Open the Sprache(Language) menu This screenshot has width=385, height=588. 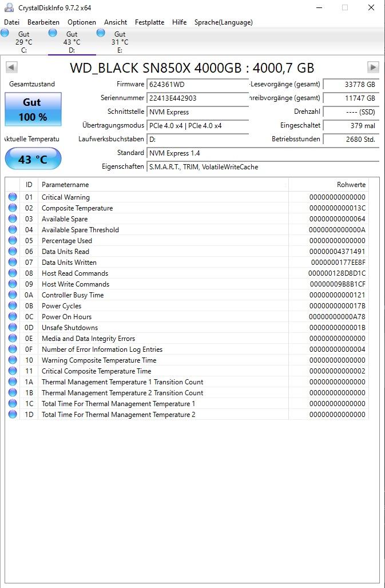click(224, 22)
